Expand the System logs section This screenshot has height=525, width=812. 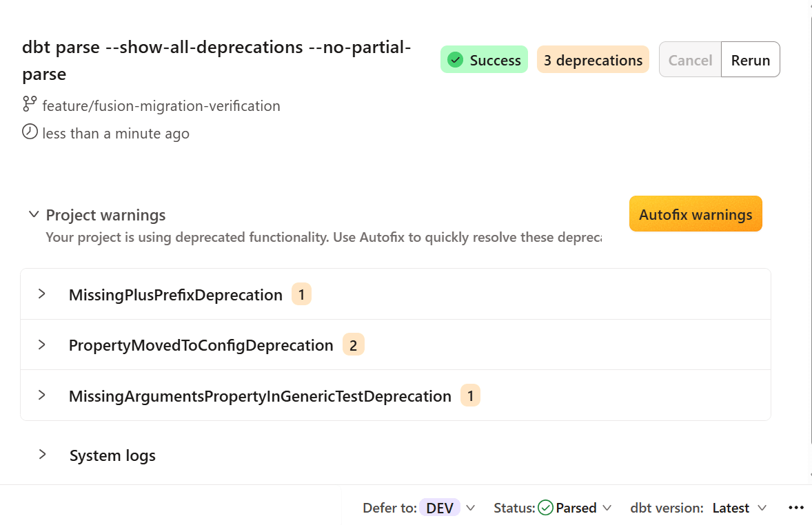43,455
